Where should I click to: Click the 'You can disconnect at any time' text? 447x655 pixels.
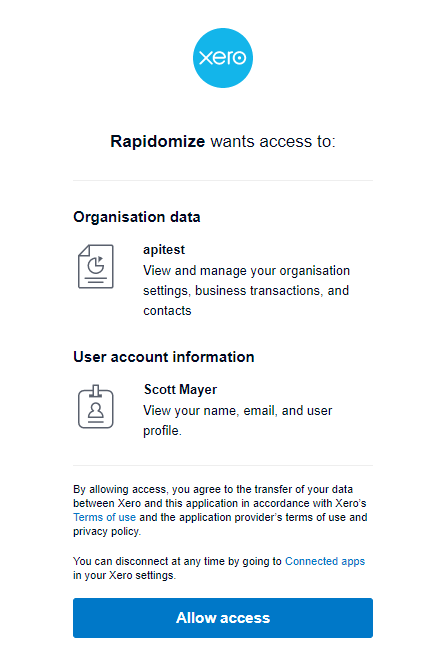pyautogui.click(x=178, y=561)
